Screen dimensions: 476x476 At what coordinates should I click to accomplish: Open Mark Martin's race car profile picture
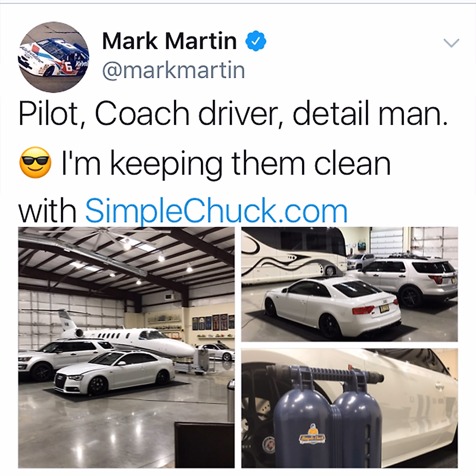(x=54, y=57)
